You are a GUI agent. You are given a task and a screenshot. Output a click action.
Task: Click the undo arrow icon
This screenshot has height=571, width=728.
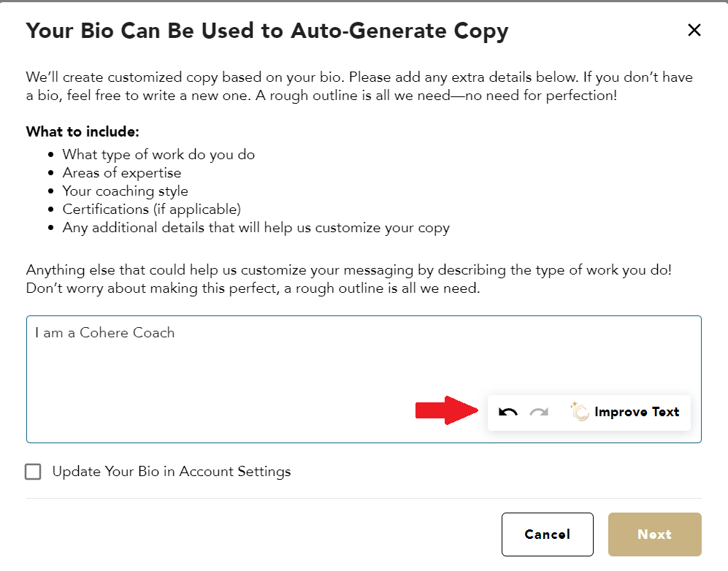coord(508,412)
